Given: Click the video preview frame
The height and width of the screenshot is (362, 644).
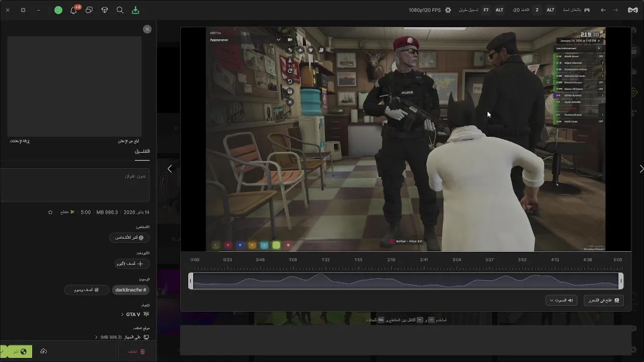Looking at the screenshot, I should (x=406, y=139).
